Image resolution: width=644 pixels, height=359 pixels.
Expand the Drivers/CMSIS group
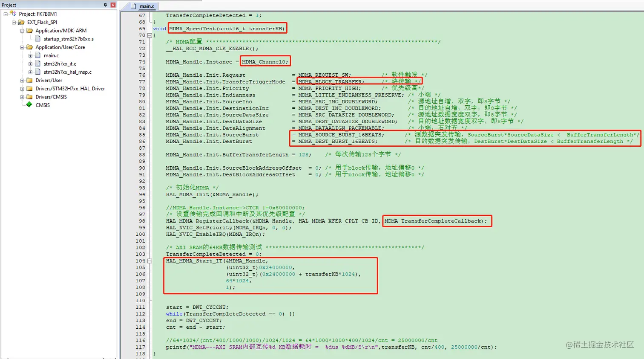coord(22,97)
